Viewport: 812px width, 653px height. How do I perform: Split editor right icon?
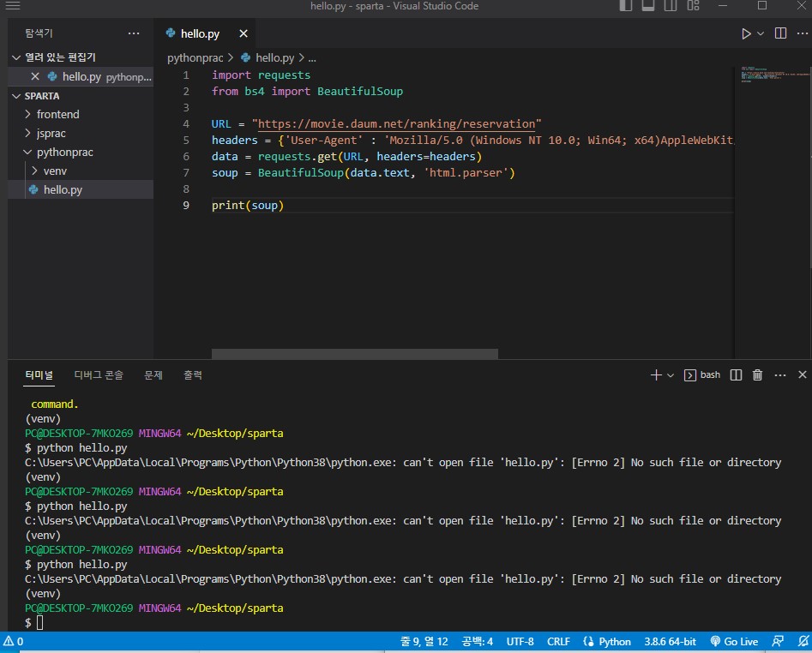(780, 33)
